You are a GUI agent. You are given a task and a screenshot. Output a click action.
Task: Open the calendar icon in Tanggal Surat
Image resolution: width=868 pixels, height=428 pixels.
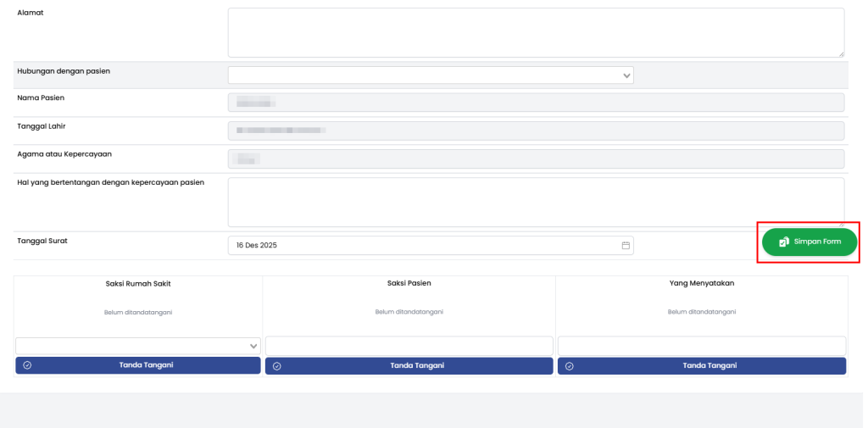(x=626, y=245)
